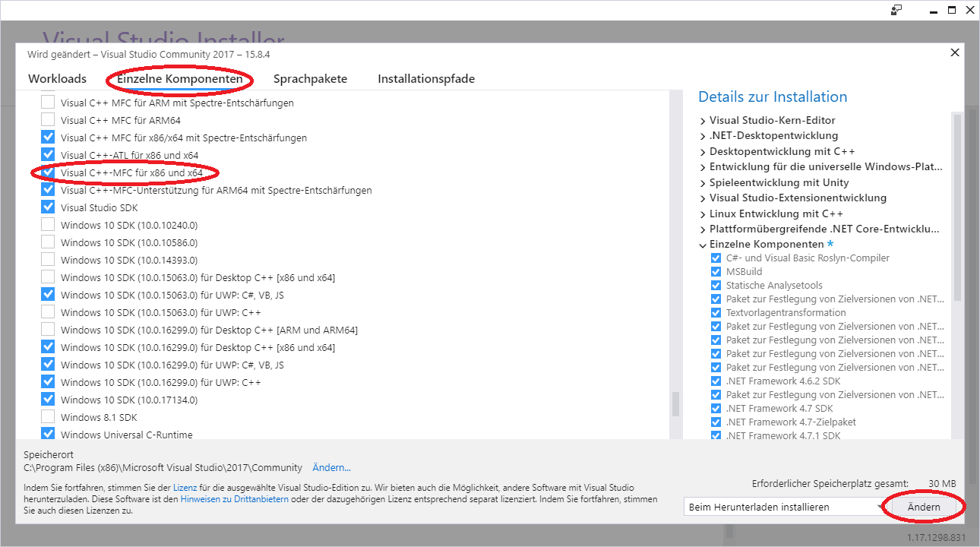The width and height of the screenshot is (980, 547).
Task: Uncheck Visual C++ MFC für x86/x64 mit Spectre-Entschärfungen
Action: point(48,138)
